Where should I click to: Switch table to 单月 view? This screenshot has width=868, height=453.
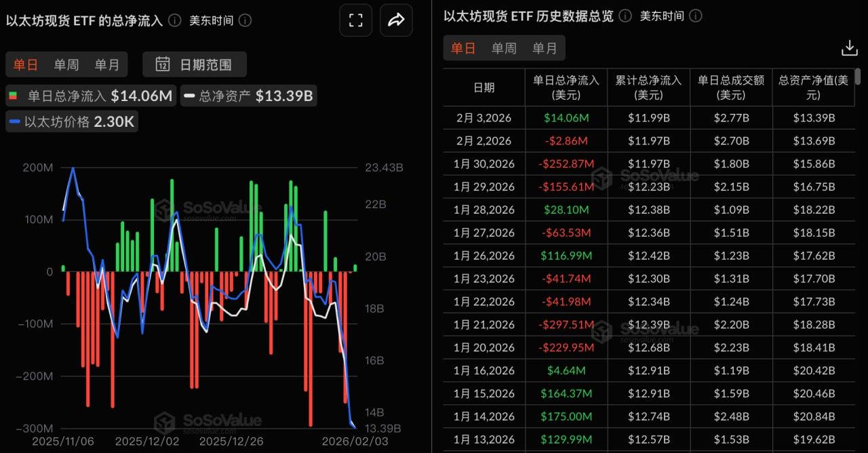[545, 48]
